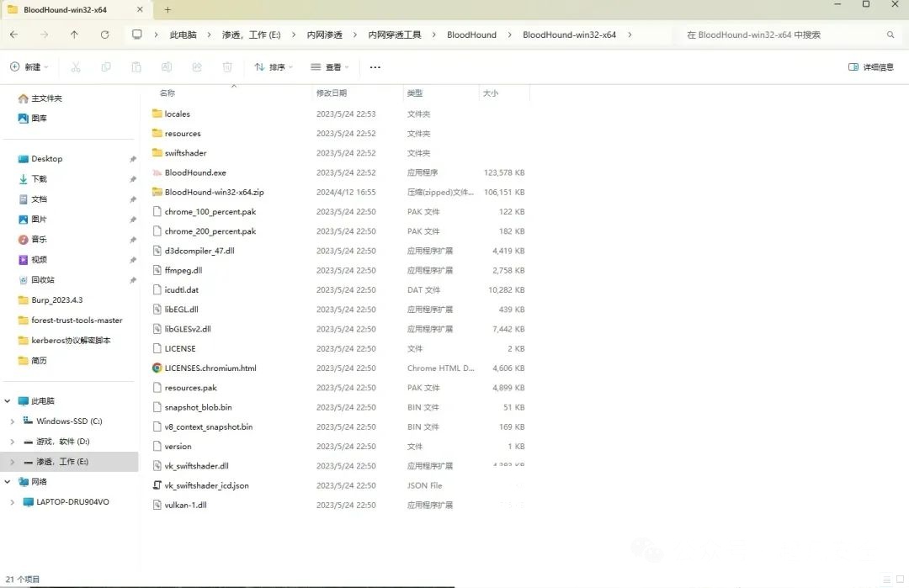Screen dimensions: 909x588
Task: Open a new tab with plus button
Action: 167,10
